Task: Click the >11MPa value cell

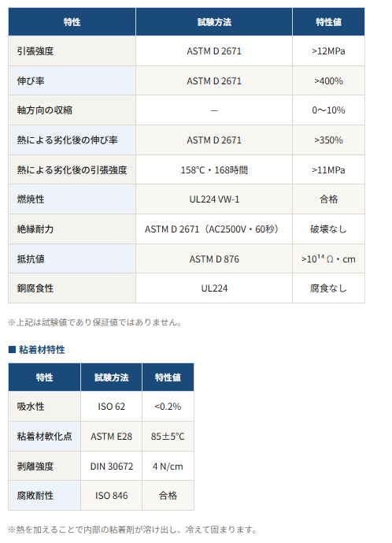Action: coord(328,169)
